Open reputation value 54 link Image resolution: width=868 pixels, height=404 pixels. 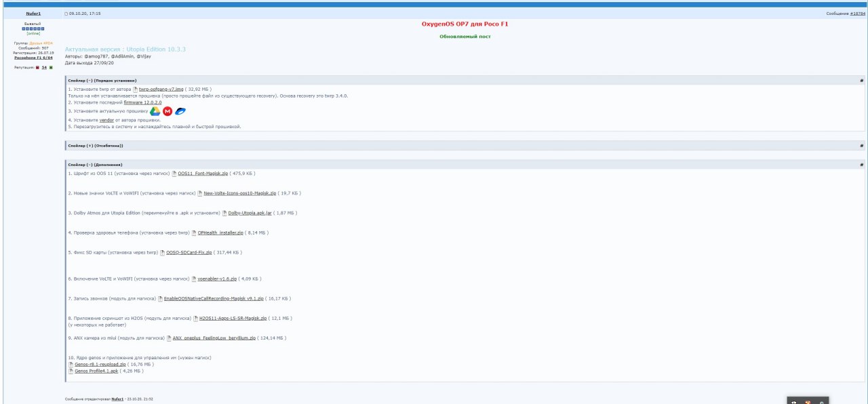point(44,67)
